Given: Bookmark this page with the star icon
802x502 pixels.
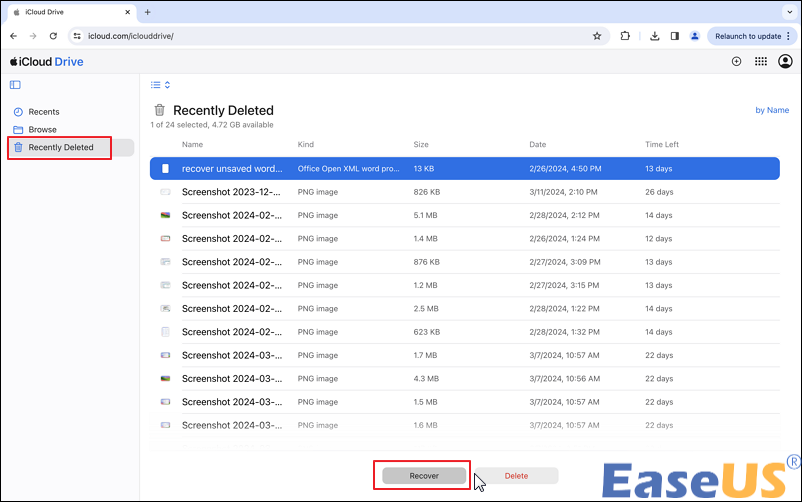Looking at the screenshot, I should point(597,36).
